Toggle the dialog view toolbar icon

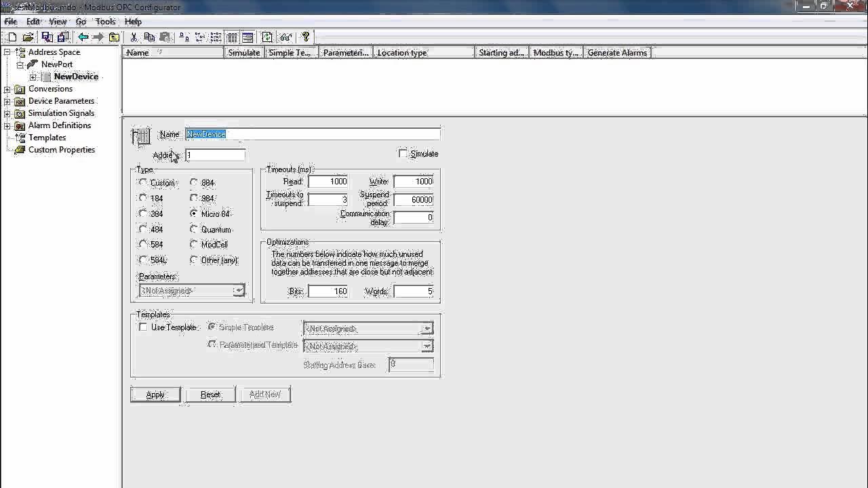coord(248,37)
